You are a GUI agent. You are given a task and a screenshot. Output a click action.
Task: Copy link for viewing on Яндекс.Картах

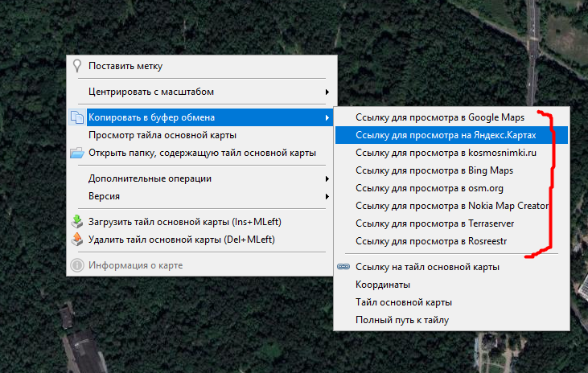(445, 135)
